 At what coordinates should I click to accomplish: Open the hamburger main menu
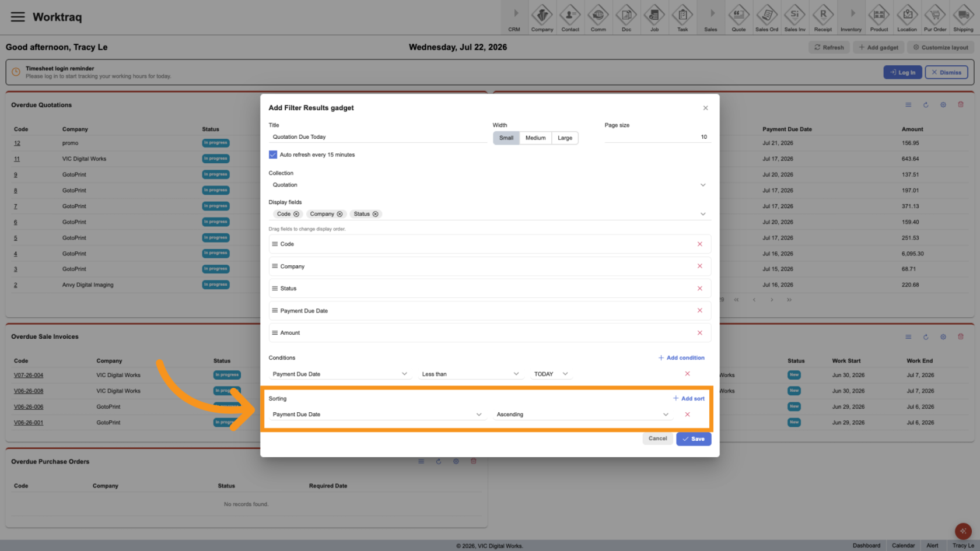click(18, 17)
